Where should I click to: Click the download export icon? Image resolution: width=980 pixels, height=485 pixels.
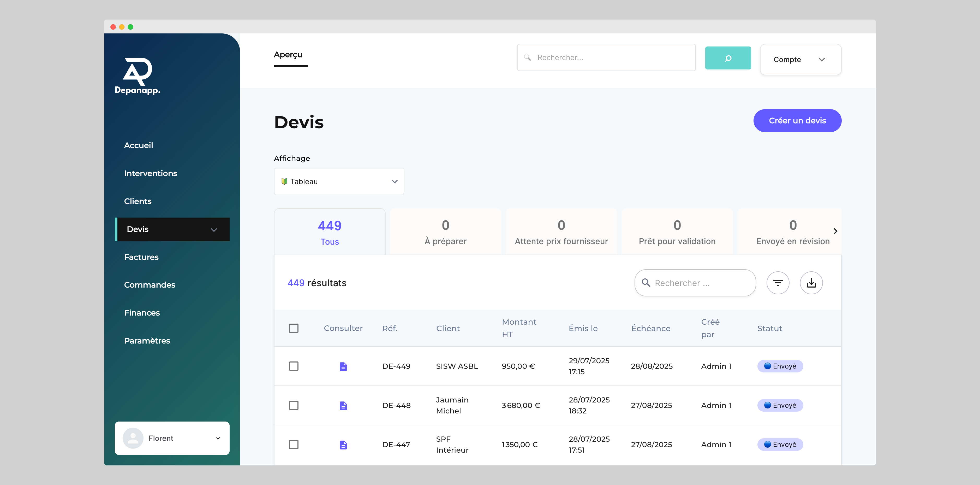coord(811,283)
